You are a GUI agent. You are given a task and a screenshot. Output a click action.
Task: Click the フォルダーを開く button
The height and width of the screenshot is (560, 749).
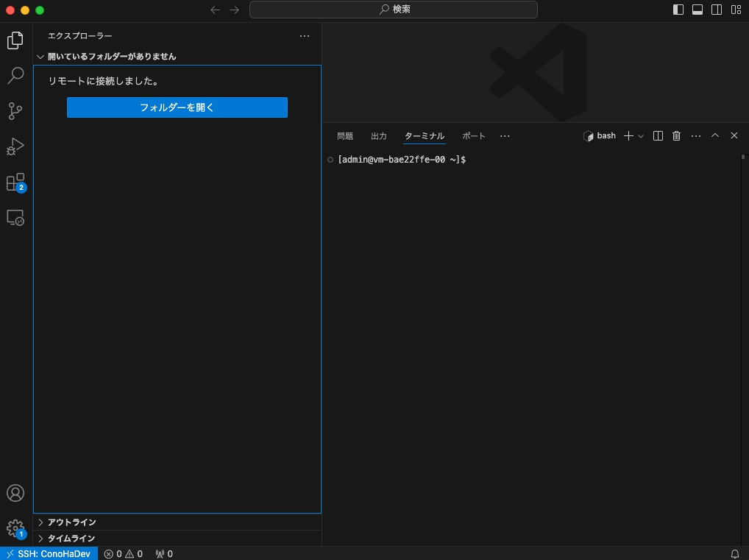coord(177,107)
